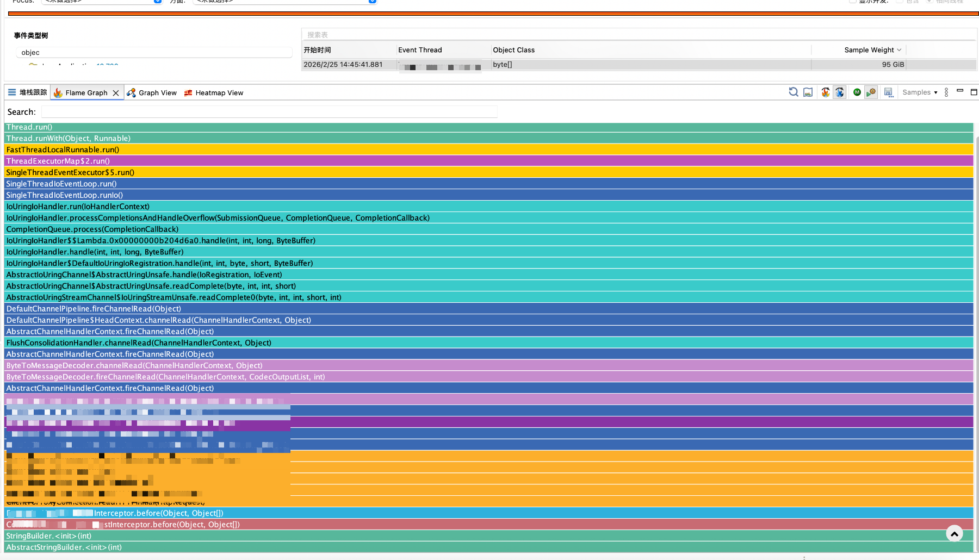Click the orange time range bar

tap(489, 14)
